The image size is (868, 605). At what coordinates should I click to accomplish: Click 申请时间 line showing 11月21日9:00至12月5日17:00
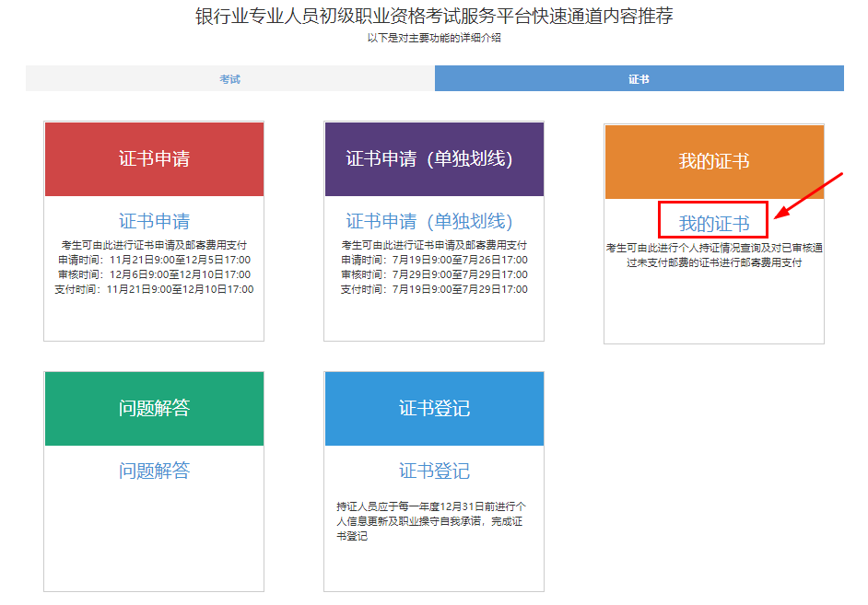click(154, 260)
